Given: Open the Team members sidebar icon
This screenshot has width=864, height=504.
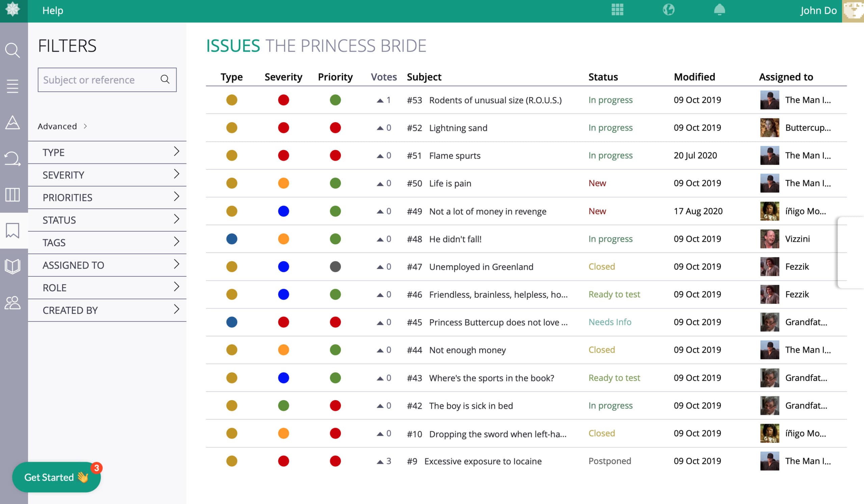Looking at the screenshot, I should point(12,303).
